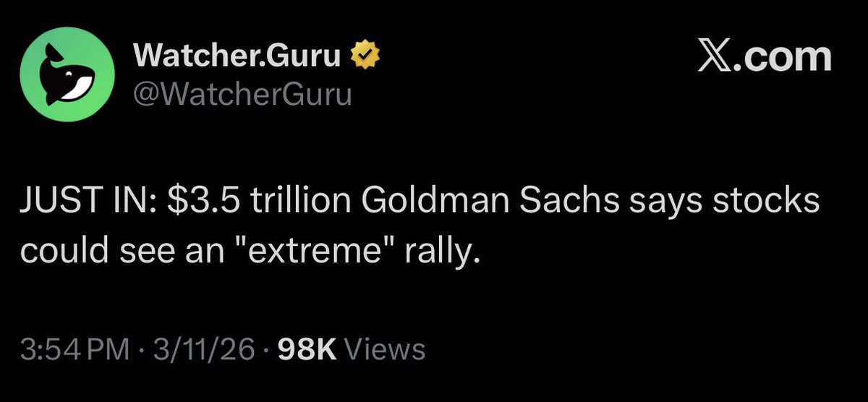Click the 3:54 PM timestamp
868x402 pixels.
[76, 349]
